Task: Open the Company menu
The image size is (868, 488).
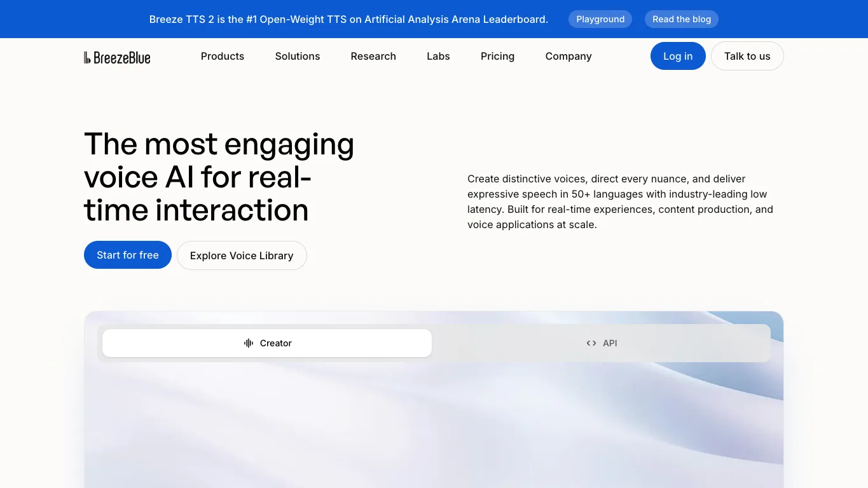Action: [568, 56]
